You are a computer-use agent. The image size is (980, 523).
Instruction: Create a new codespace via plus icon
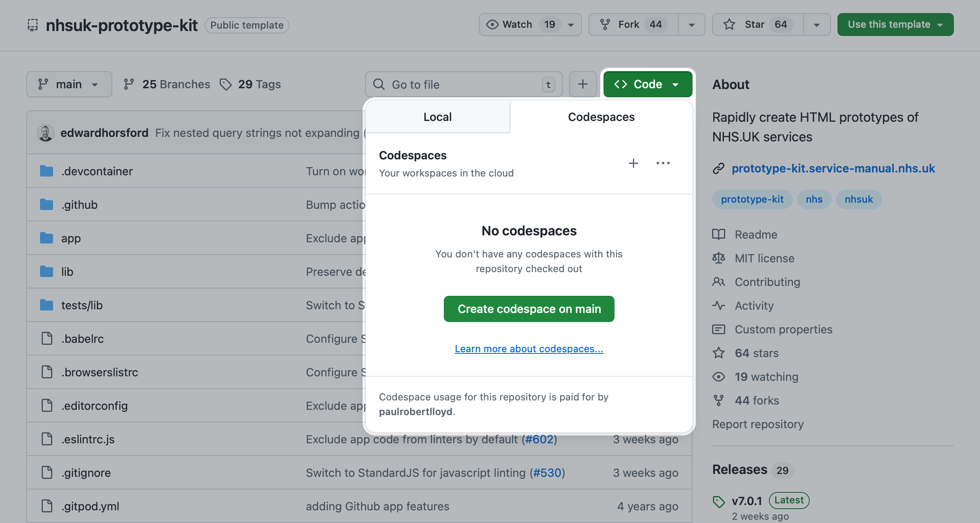pyautogui.click(x=633, y=163)
